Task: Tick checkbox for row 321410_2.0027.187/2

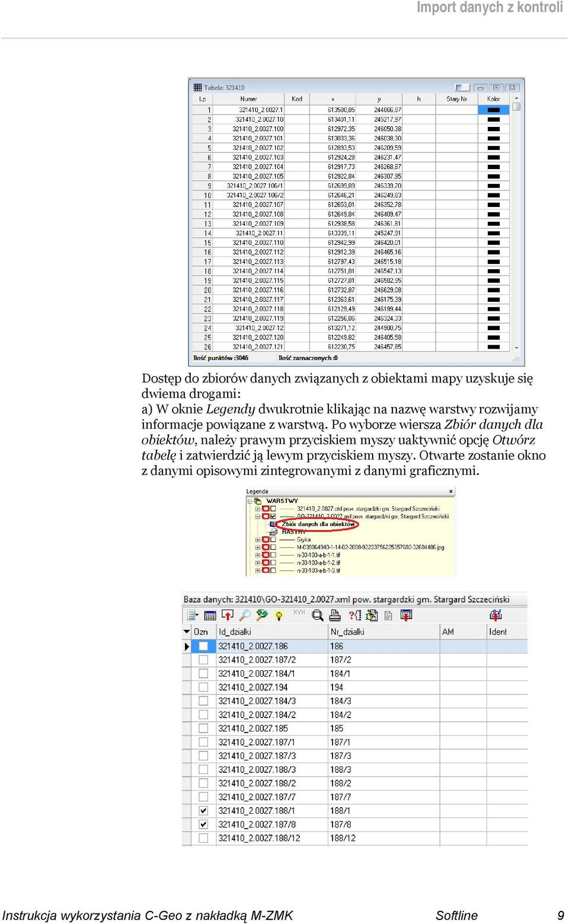Action: pos(203,659)
